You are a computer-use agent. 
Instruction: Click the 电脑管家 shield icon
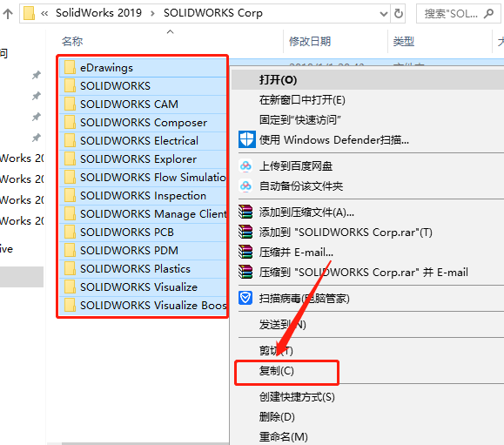(245, 298)
